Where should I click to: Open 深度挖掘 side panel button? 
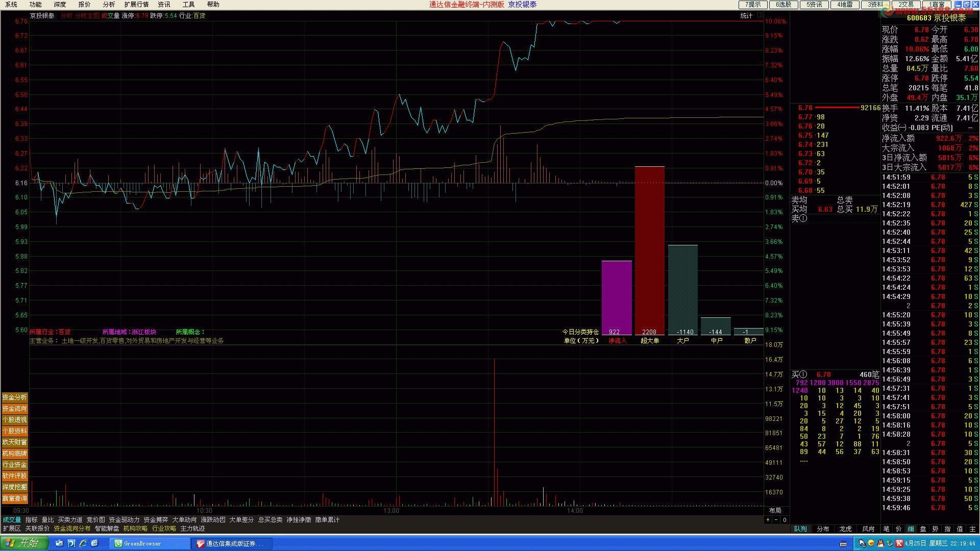15,487
